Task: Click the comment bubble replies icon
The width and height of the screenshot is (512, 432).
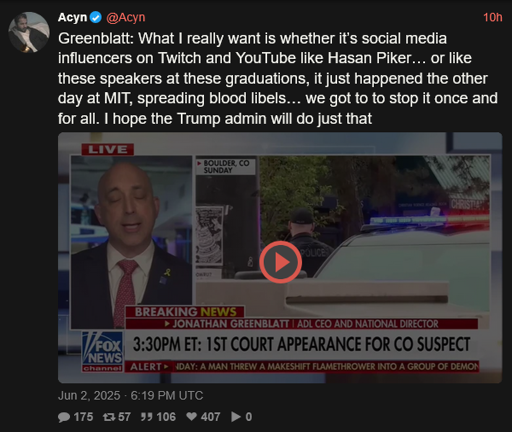Action: (64, 417)
